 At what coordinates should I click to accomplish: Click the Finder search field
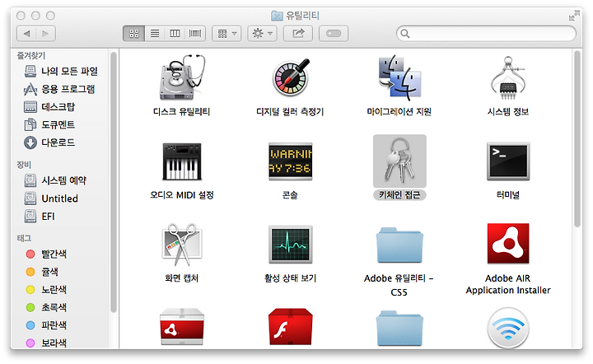tap(487, 34)
